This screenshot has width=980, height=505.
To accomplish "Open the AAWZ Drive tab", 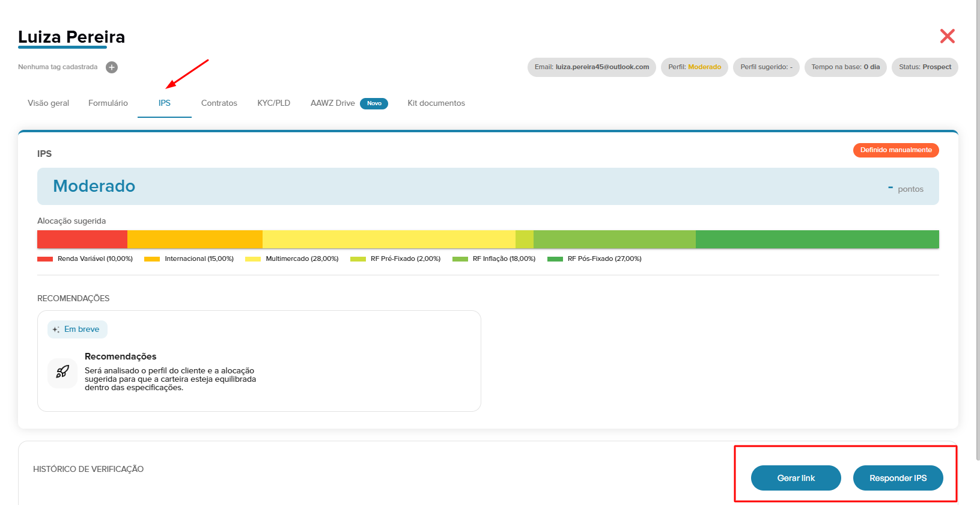I will [x=333, y=103].
